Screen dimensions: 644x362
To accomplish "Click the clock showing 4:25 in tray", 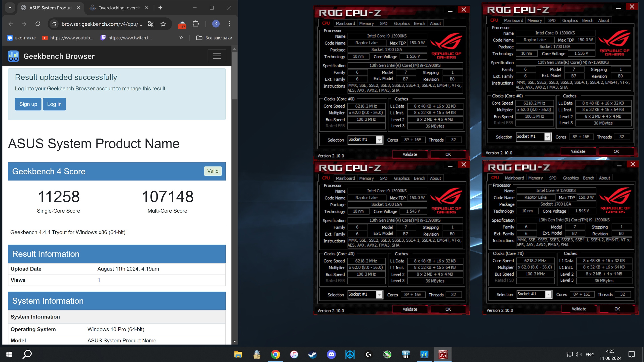I will (x=610, y=351).
